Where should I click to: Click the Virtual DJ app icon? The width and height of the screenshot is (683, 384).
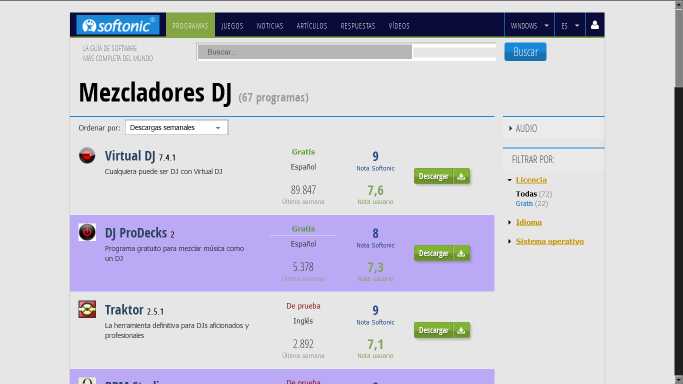click(x=87, y=155)
